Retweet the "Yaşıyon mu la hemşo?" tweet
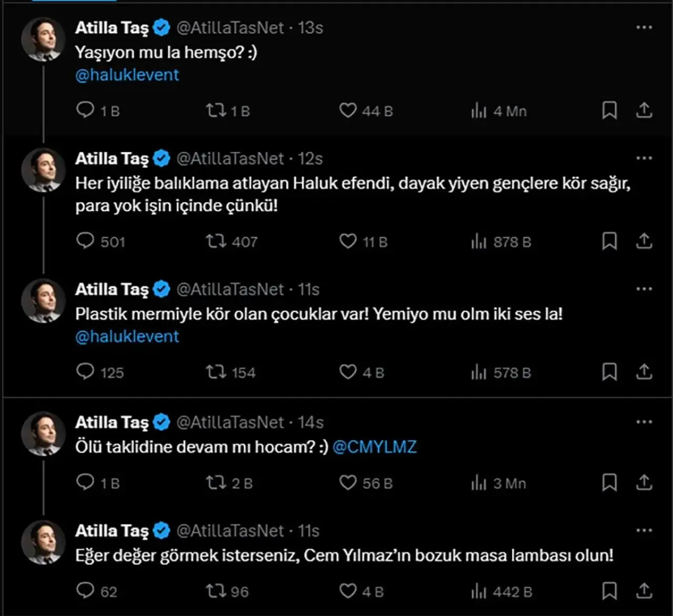Viewport: 673px width, 616px height. 215,110
